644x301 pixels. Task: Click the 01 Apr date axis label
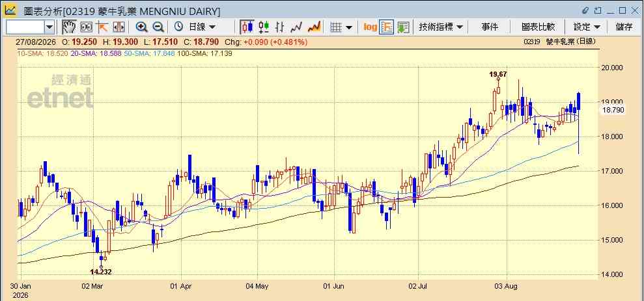[x=181, y=286]
